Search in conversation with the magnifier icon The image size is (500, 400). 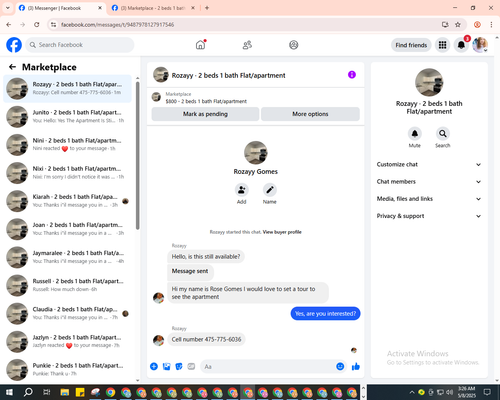[443, 134]
